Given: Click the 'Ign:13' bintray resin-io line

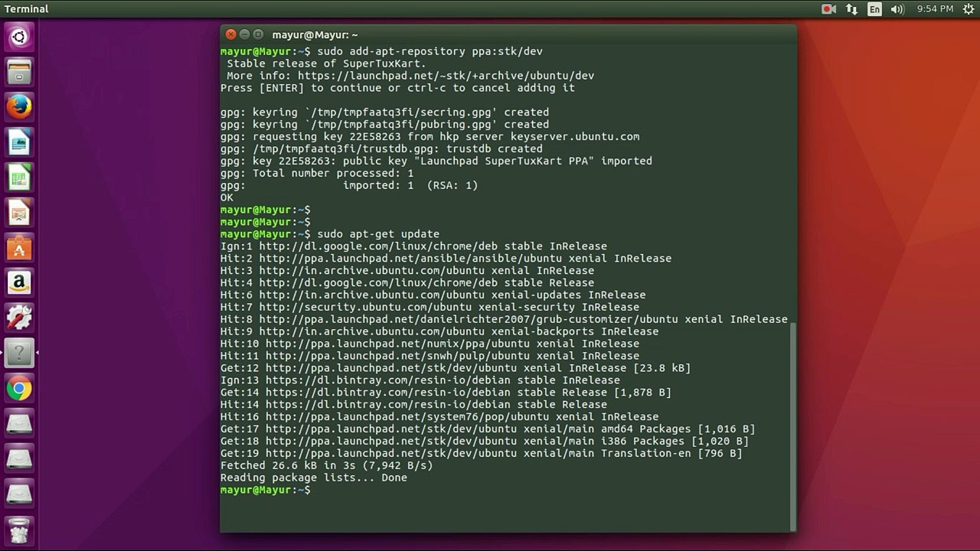Looking at the screenshot, I should click(420, 381).
